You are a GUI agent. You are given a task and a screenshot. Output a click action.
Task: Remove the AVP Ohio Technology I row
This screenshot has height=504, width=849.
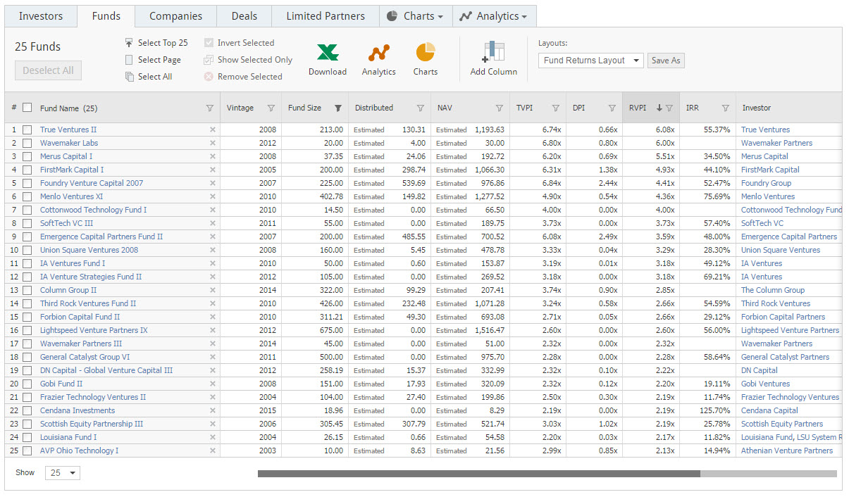pos(213,451)
